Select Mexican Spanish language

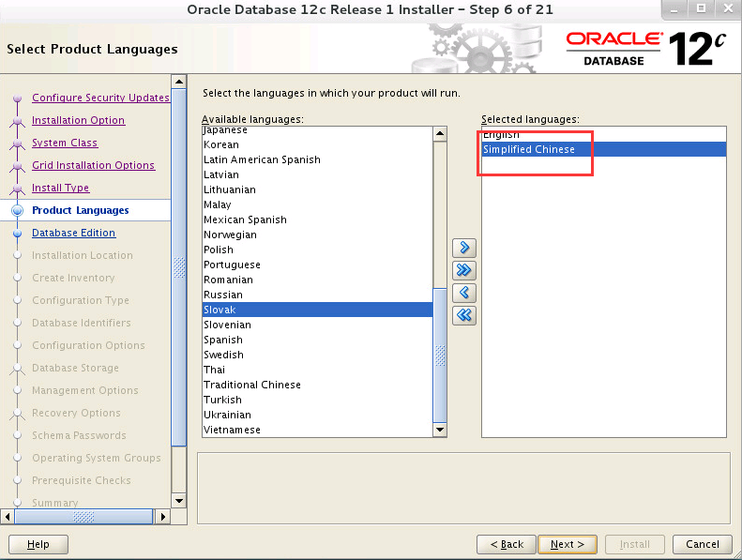click(317, 219)
